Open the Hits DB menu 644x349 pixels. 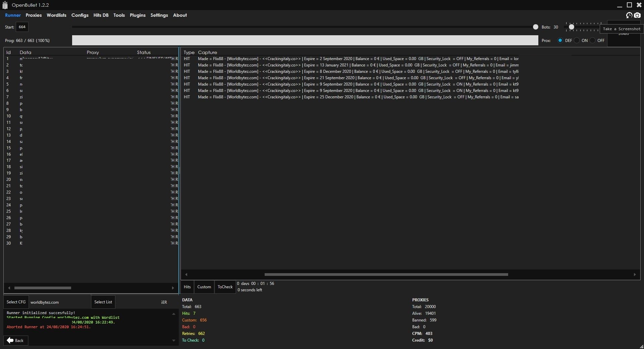101,15
